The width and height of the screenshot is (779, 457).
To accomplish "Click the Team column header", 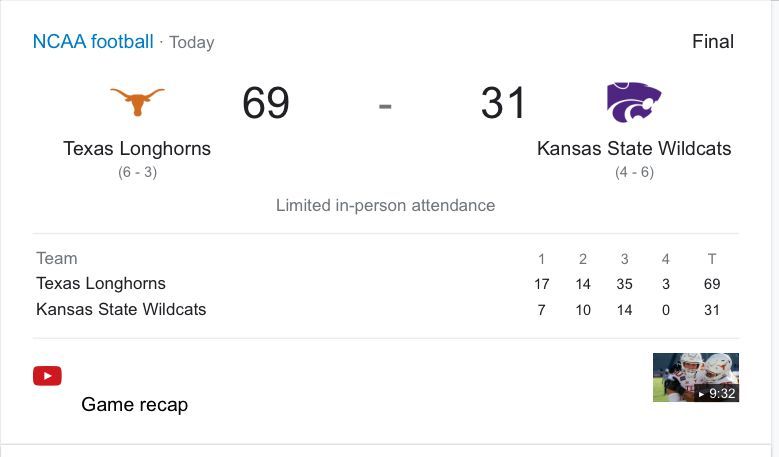I will click(x=57, y=258).
